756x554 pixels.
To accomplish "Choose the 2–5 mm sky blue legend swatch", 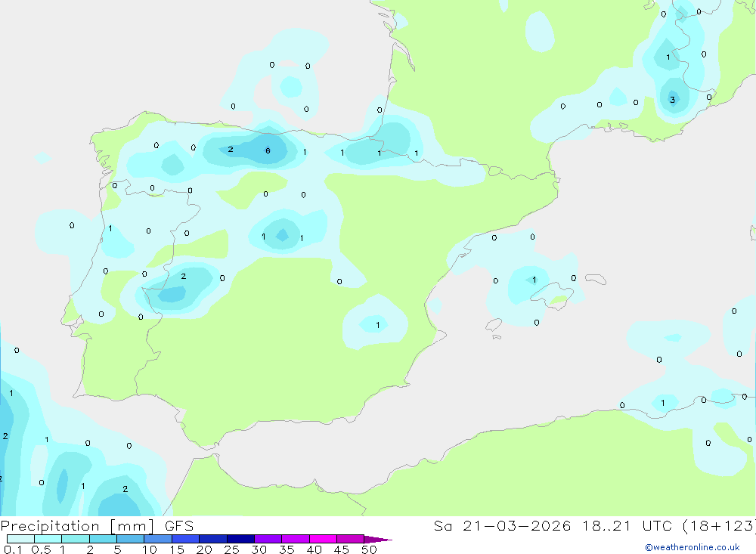I will coord(103,539).
